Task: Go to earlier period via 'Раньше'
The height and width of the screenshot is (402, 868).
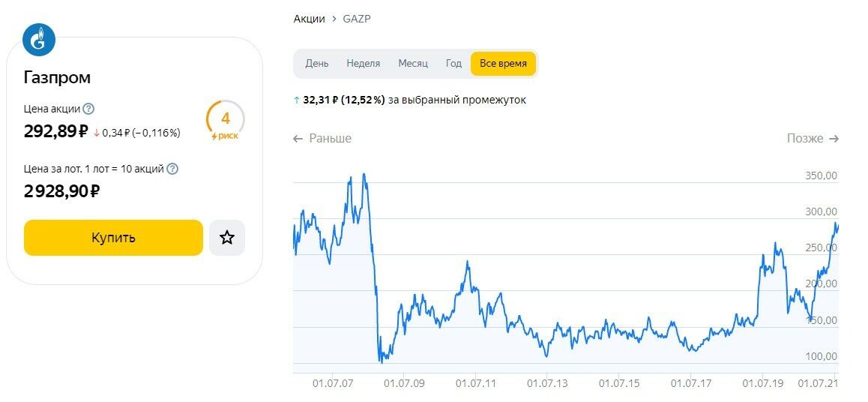Action: (330, 139)
